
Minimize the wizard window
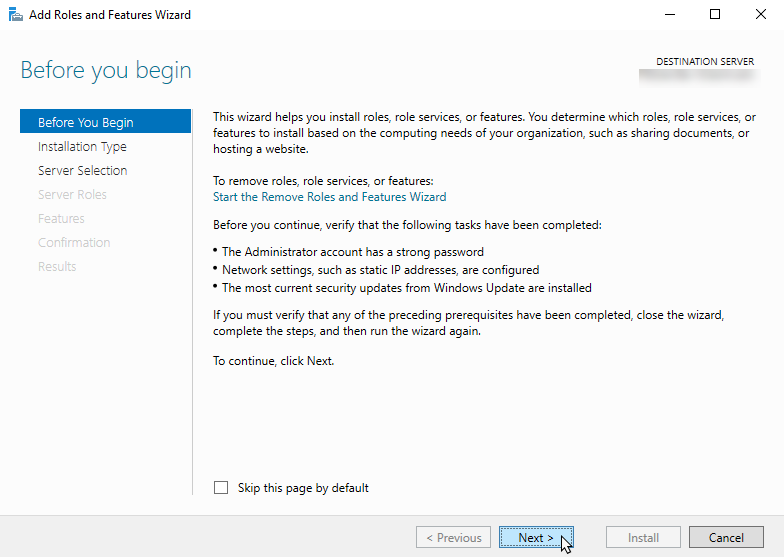coord(666,15)
